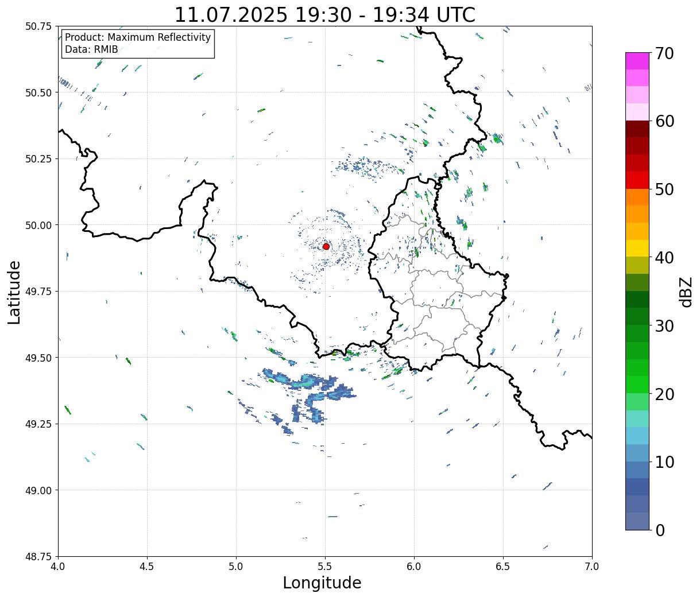The image size is (700, 597).
Task: Click the longitude tick label "5.0"
Action: point(236,567)
